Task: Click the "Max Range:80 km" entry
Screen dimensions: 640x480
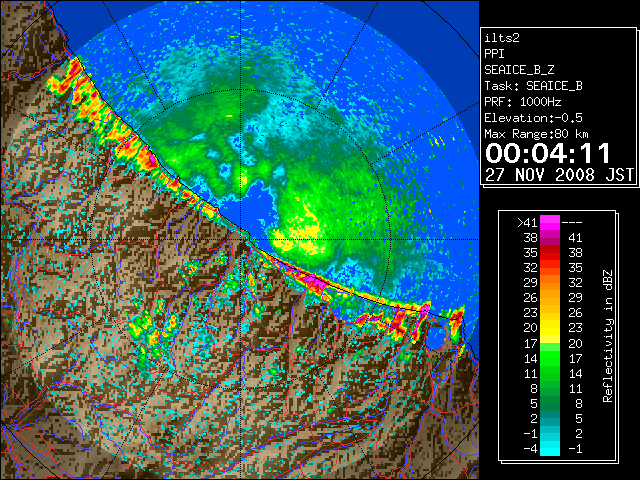Action: point(536,134)
